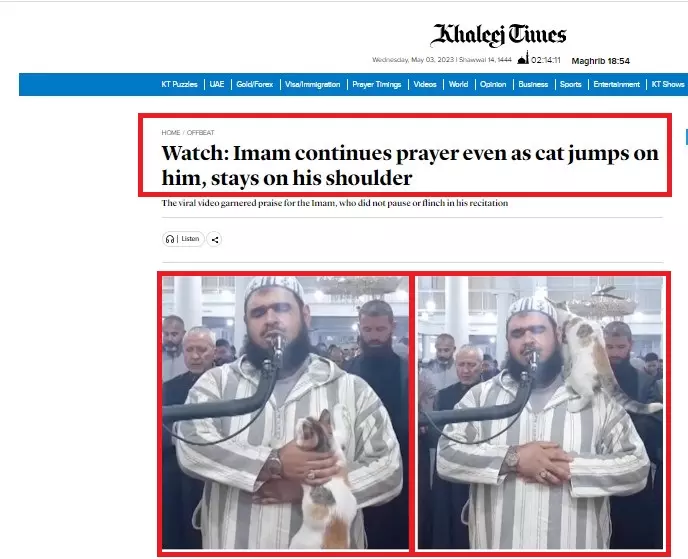Click the mosque prayer-time icon
The height and width of the screenshot is (559, 688).
[523, 58]
